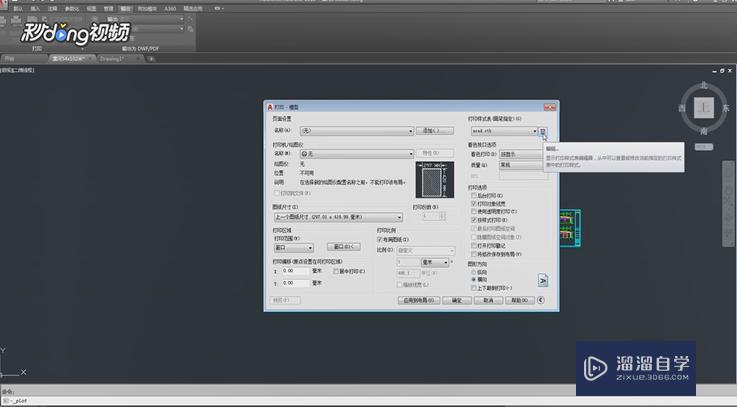Screen dimensions: 737x407
Task: Click the Batch Plot icon in the ribbon
Action: 16,21
